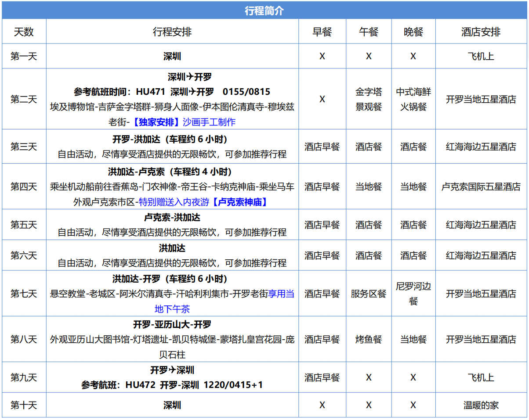Click 飞机上 in the 第一天 row
The height and width of the screenshot is (420, 529).
481,56
